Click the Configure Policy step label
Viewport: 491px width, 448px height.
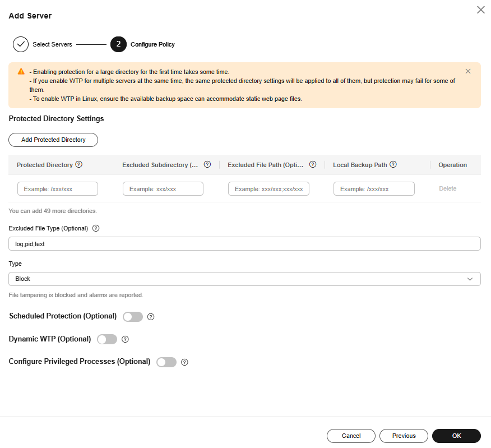click(x=152, y=44)
